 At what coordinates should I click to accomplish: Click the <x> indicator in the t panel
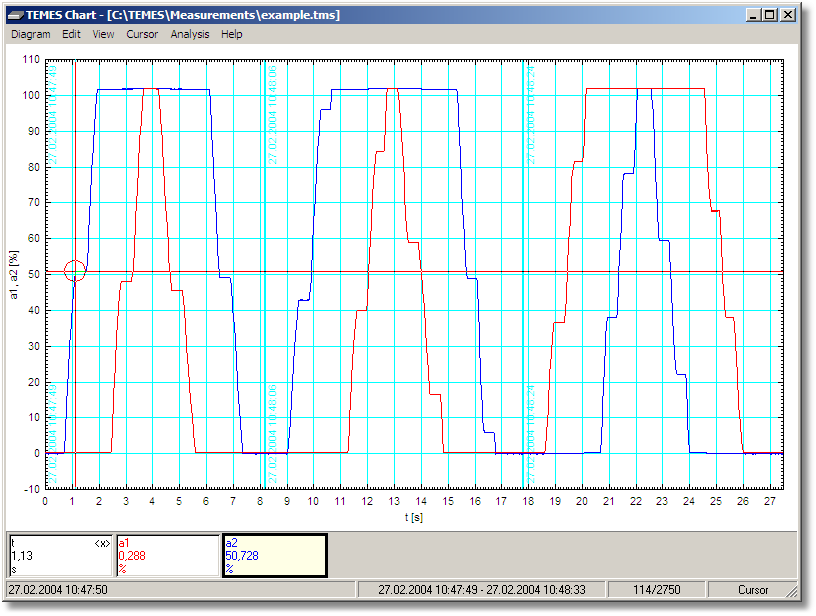[101, 542]
